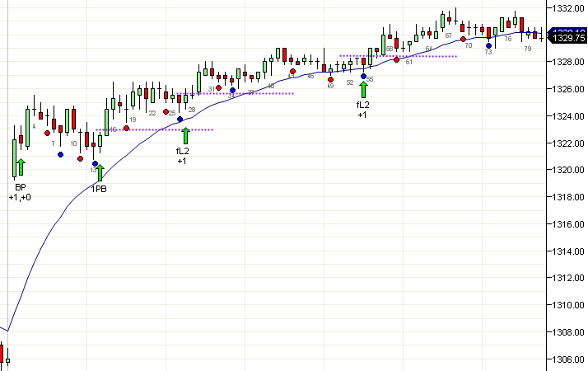Screen dimensions: 588x371
Task: Select the red dot above bar number 49
Action: [x=330, y=80]
